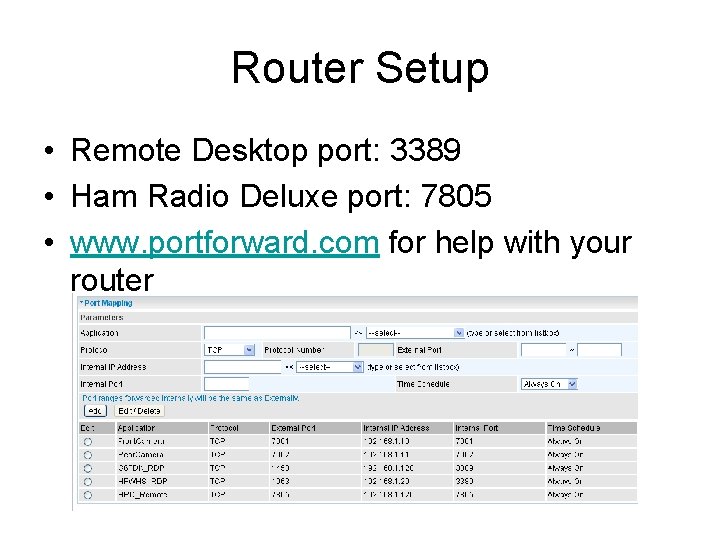Viewport: 720px width, 540px height.
Task: Click the Router Setup slide title
Action: click(360, 69)
